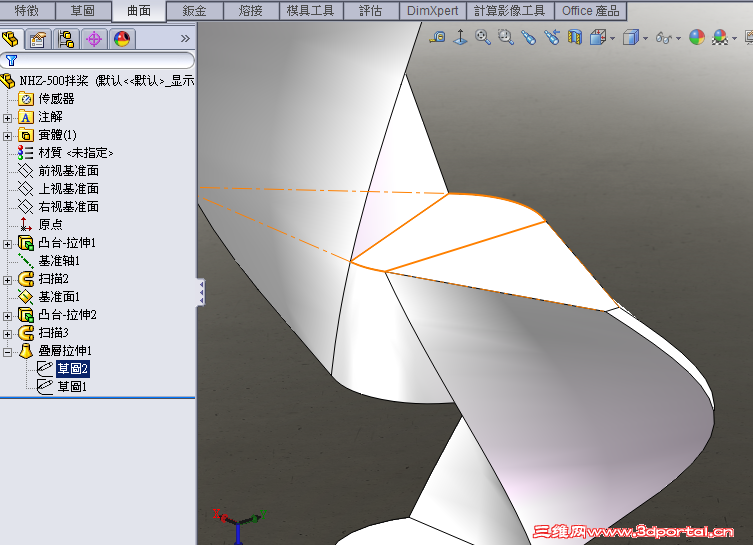Collapse the 疊層拉伸1 feature
The width and height of the screenshot is (753, 545).
coord(7,352)
